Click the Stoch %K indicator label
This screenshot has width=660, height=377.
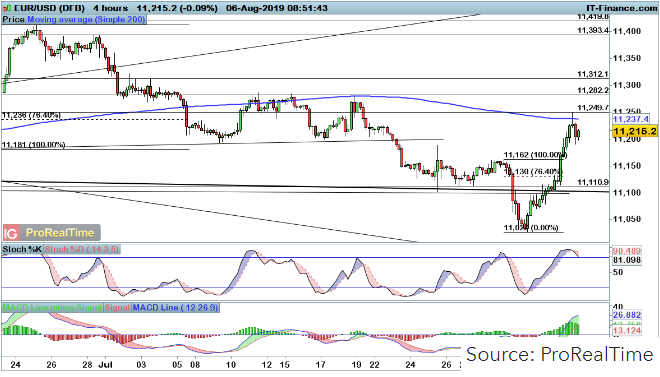click(x=22, y=250)
